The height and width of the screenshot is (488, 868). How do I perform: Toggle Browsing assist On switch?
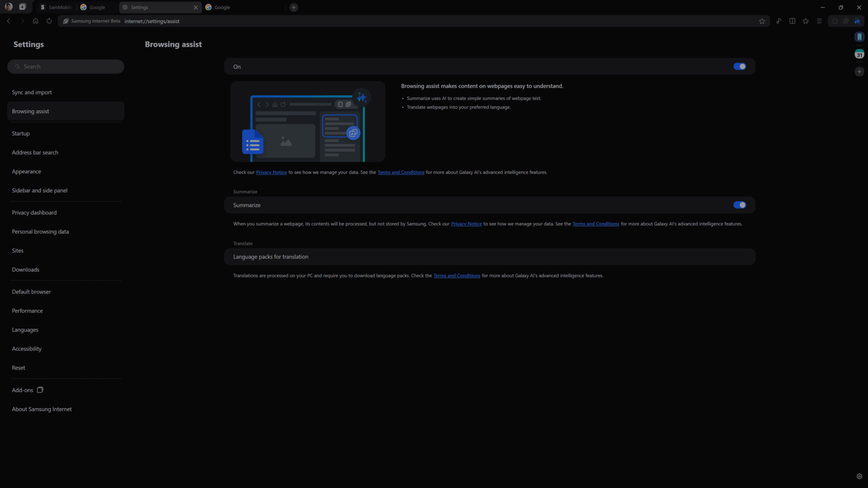click(x=740, y=66)
